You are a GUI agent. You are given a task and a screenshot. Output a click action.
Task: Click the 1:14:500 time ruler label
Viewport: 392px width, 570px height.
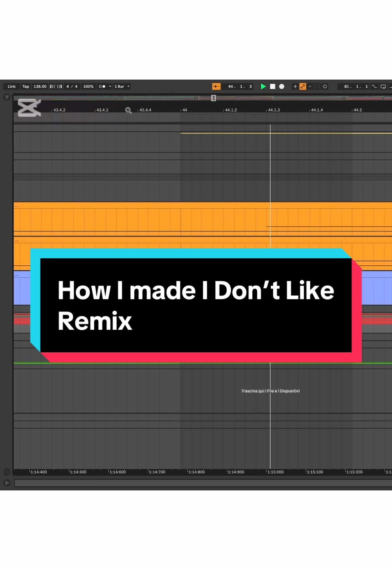78,472
